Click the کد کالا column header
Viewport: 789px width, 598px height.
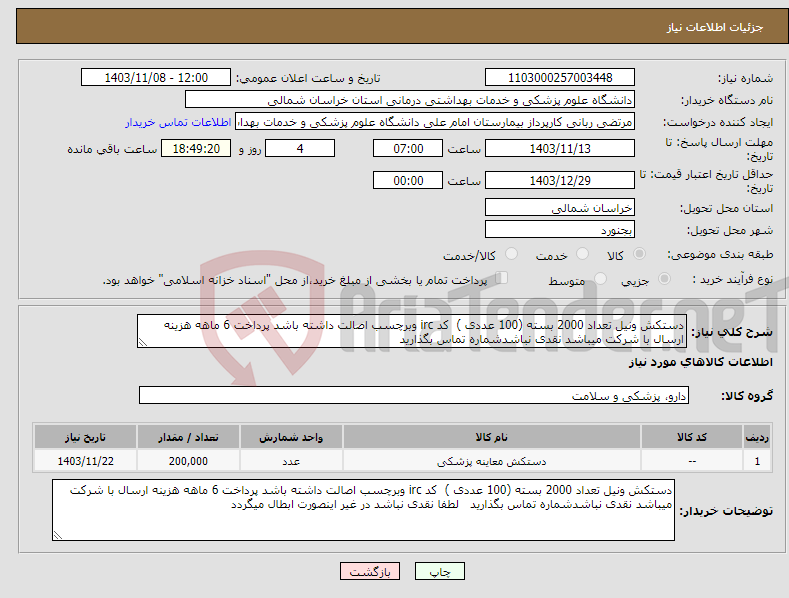(x=692, y=437)
